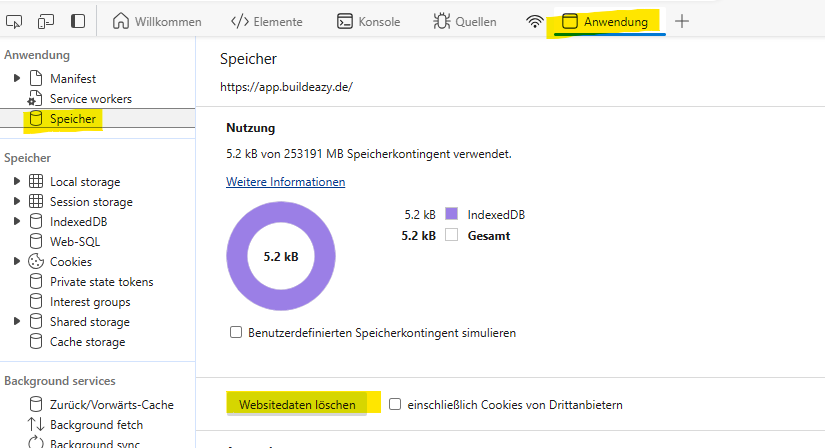Screen dimensions: 825x448
Task: Expand the Local storage tree node
Action: click(16, 182)
